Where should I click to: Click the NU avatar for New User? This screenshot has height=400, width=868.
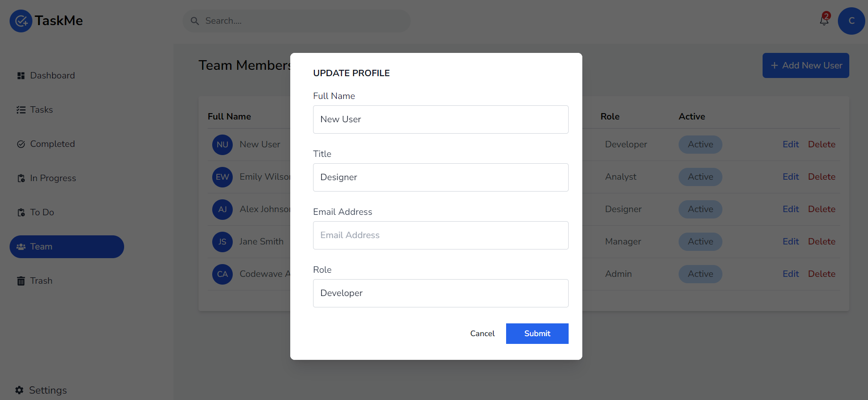pyautogui.click(x=222, y=145)
